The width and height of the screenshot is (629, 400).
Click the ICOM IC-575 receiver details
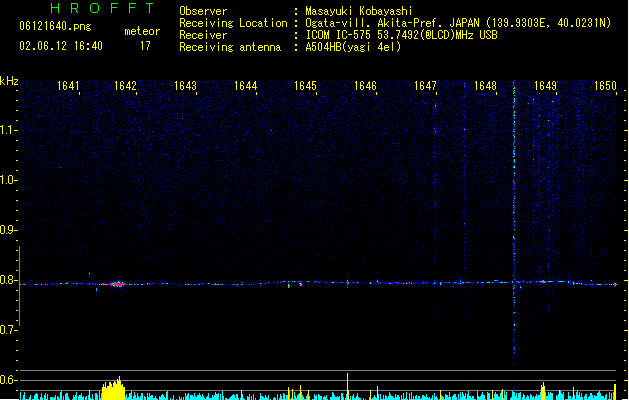click(402, 35)
